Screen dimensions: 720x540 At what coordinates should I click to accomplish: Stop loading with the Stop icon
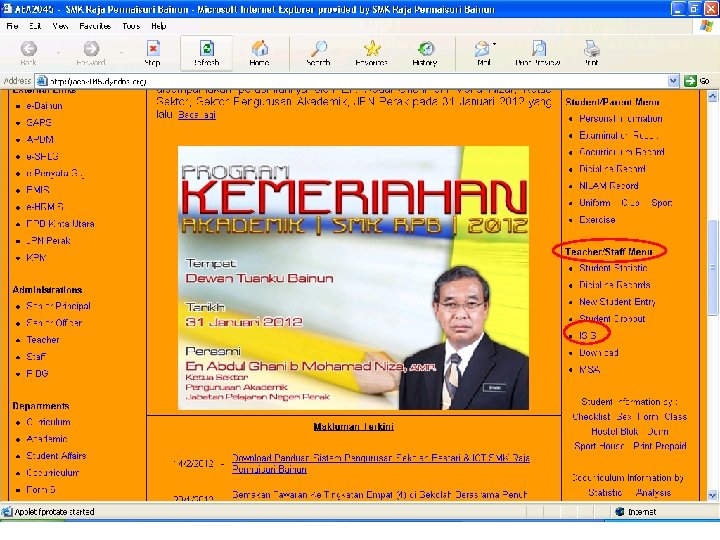pyautogui.click(x=153, y=48)
